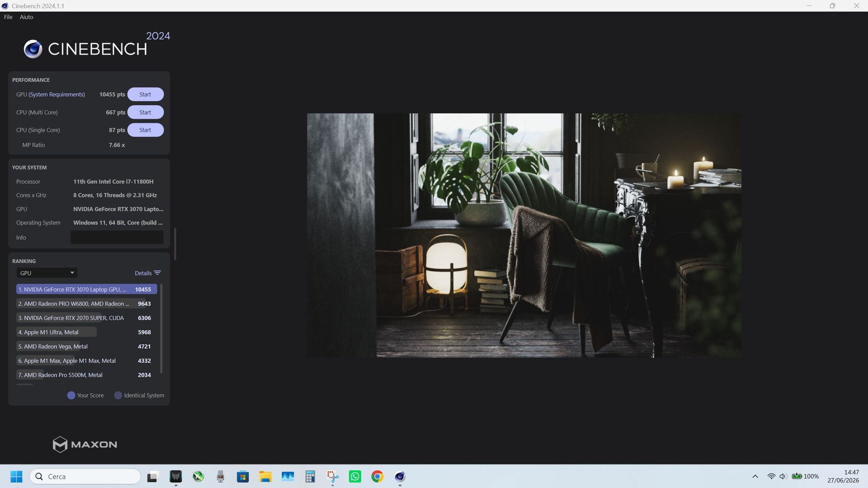Viewport: 868px width, 488px height.
Task: Click the ranking list scrollbar
Action: [161, 328]
